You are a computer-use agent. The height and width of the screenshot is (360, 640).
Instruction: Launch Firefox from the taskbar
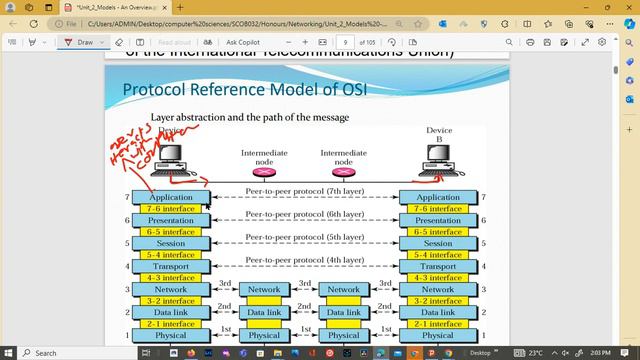(x=191, y=353)
